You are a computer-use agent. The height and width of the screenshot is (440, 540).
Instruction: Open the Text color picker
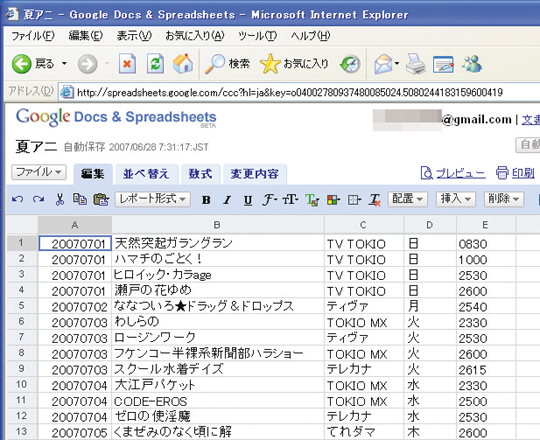click(312, 200)
